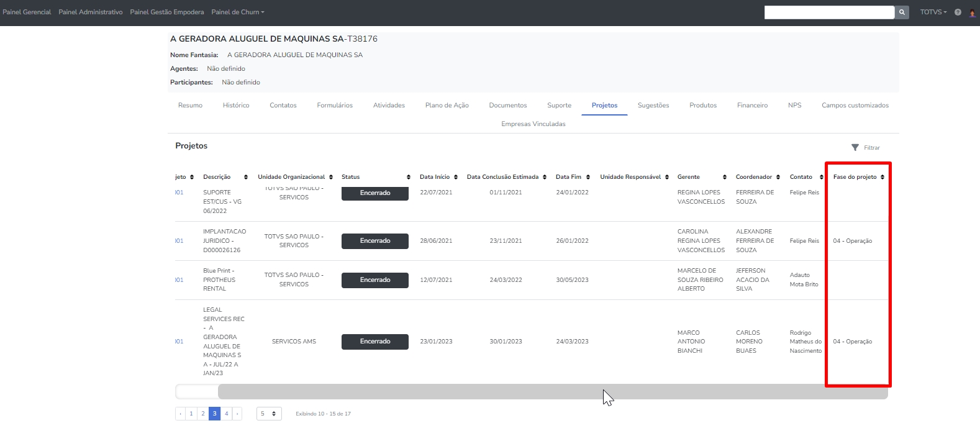The image size is (980, 436).
Task: Click Adauto Mota Brito contact cell
Action: pyautogui.click(x=804, y=279)
